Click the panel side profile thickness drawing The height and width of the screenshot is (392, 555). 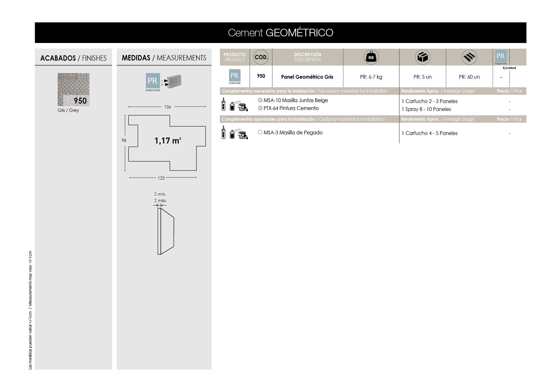coord(166,231)
